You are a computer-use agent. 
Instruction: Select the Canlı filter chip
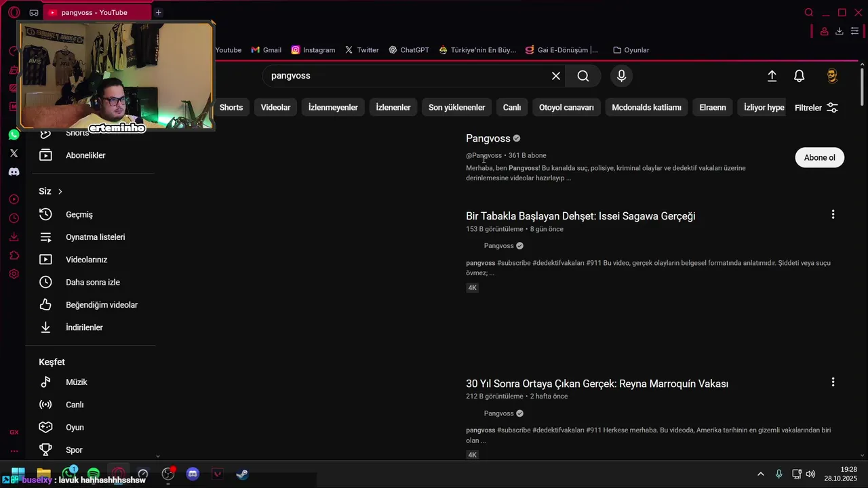[x=512, y=107]
